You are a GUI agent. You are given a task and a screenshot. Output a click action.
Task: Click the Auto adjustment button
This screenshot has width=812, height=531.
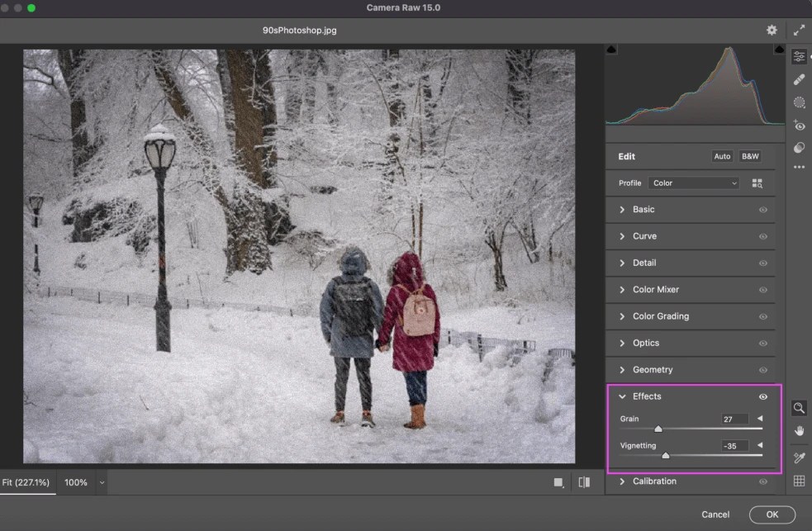722,156
